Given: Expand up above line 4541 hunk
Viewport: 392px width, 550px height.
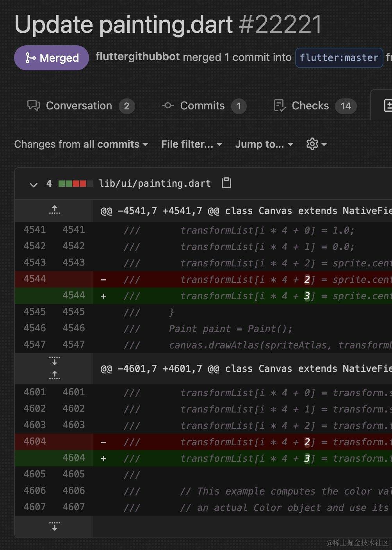Looking at the screenshot, I should (x=55, y=210).
